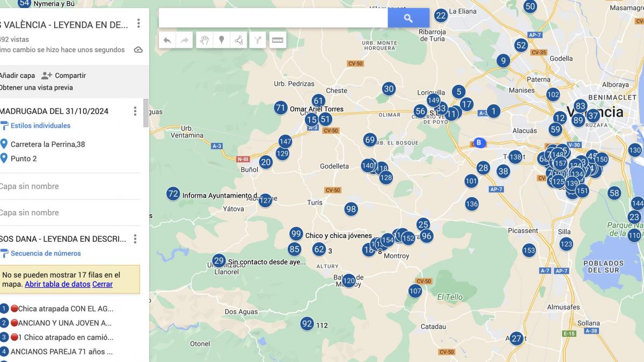This screenshot has height=362, width=644.
Task: Click marker 85 on the map
Action: tap(294, 249)
